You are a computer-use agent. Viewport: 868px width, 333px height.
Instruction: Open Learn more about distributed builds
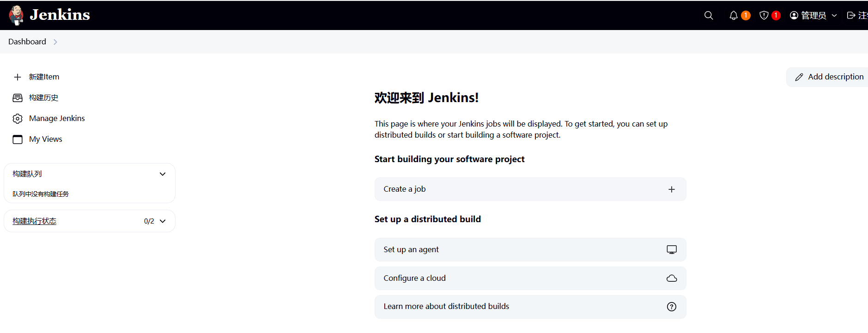point(530,307)
